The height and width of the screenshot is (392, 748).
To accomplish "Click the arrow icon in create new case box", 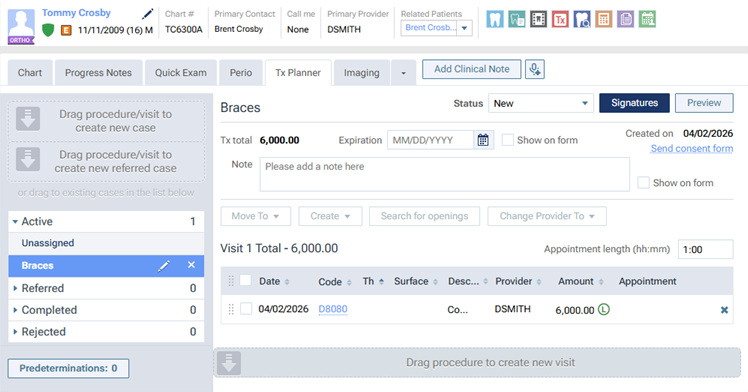I will [x=28, y=119].
